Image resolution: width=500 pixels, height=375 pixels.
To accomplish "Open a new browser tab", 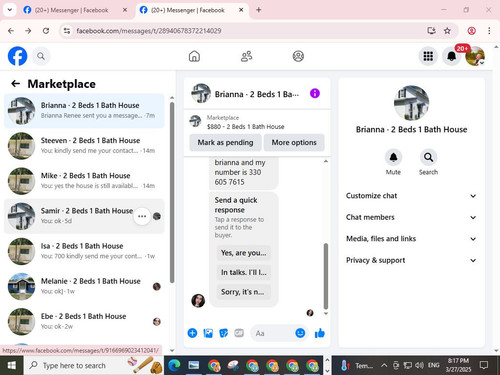I will [259, 10].
